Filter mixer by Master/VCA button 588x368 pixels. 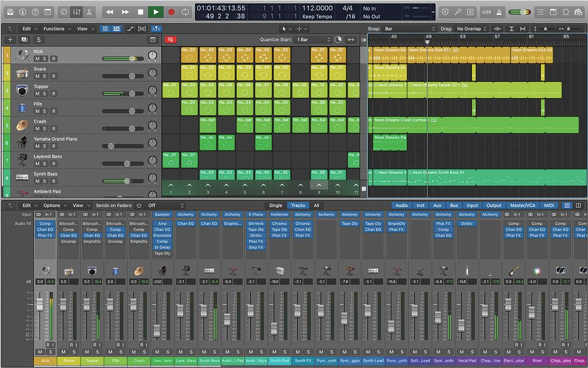[523, 205]
